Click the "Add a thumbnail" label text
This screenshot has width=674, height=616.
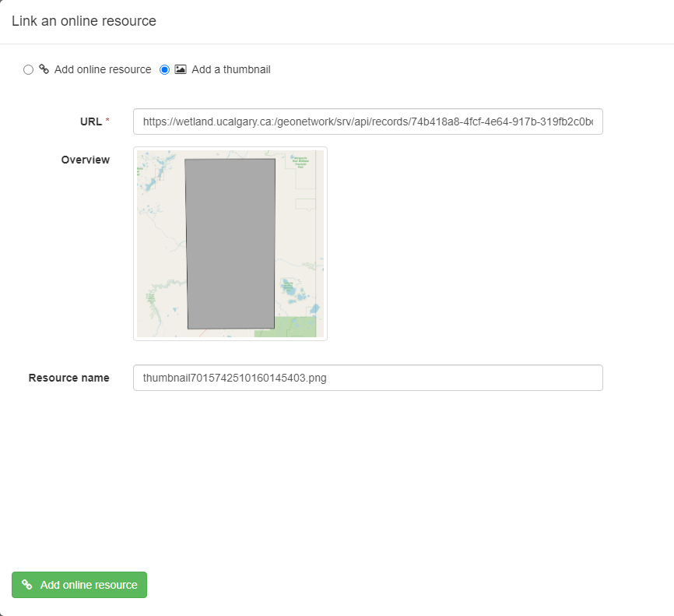(231, 69)
